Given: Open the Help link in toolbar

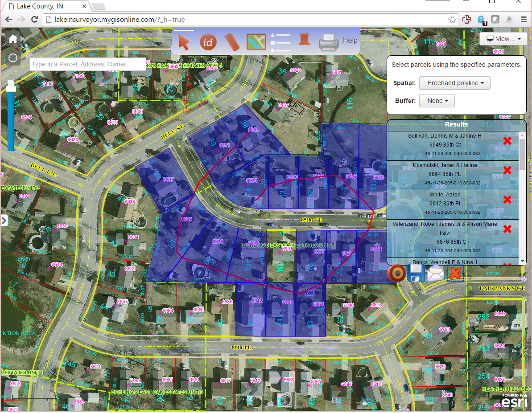Looking at the screenshot, I should (x=350, y=41).
